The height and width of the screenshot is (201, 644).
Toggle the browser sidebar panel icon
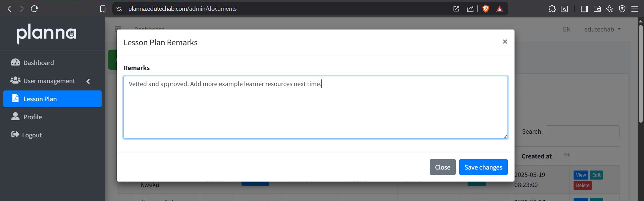584,9
